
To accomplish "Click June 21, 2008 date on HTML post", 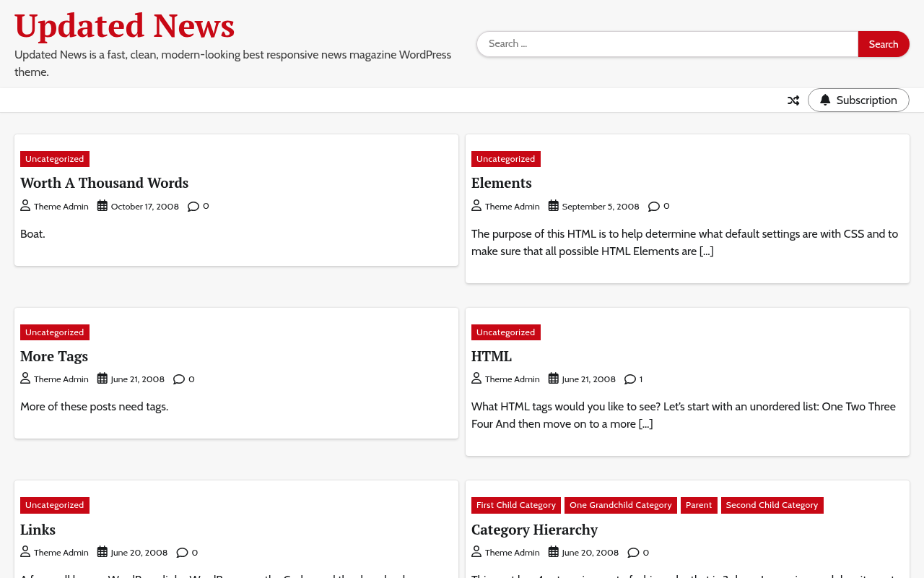I will (589, 379).
